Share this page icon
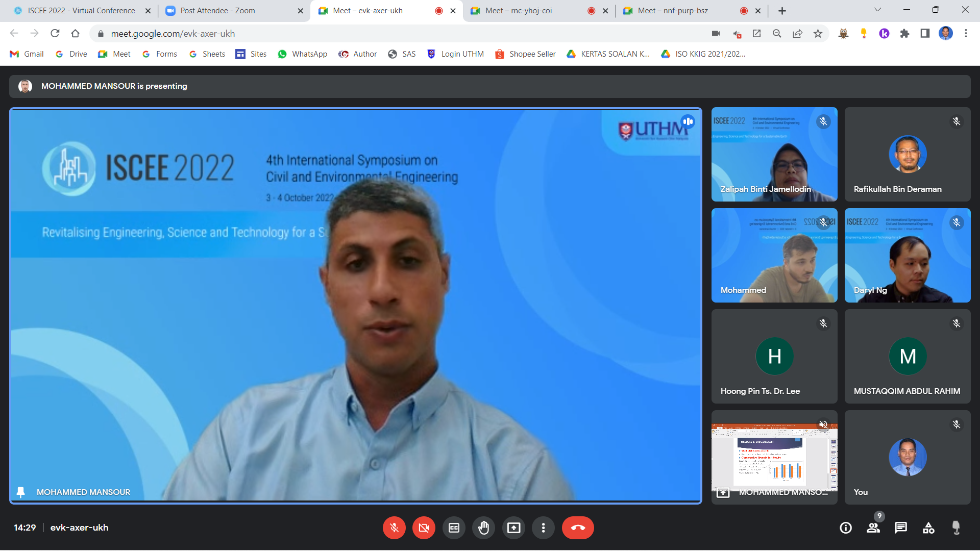The height and width of the screenshot is (551, 980). click(797, 33)
